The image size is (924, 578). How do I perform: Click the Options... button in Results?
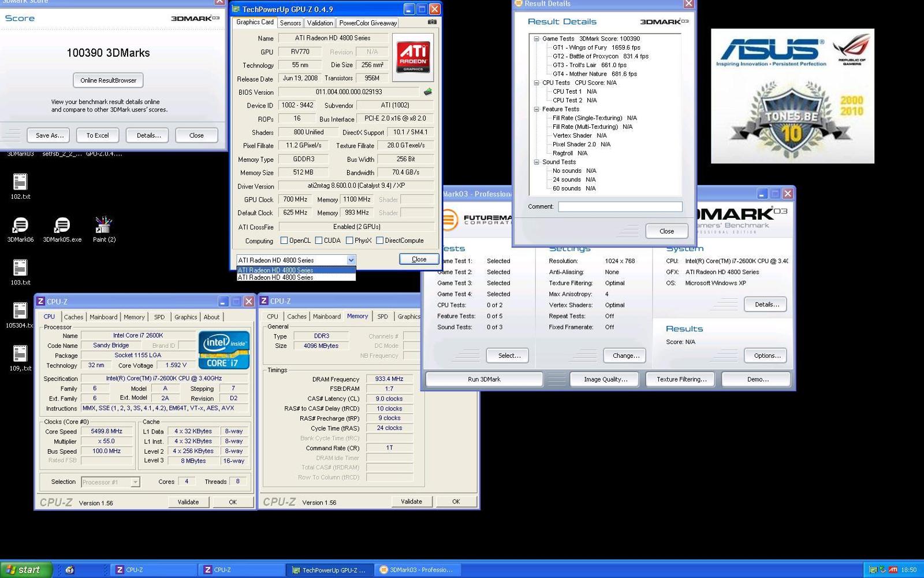767,355
